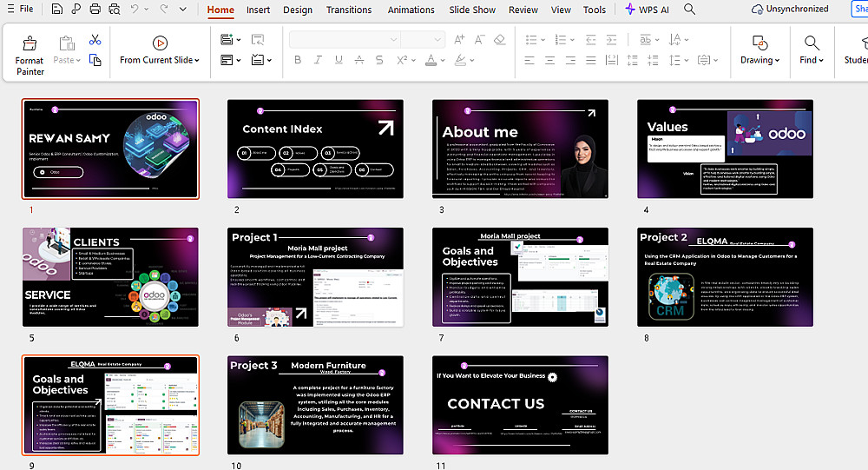Viewport: 868px width, 470px height.
Task: Click the Format Painter tool
Action: pos(29,54)
